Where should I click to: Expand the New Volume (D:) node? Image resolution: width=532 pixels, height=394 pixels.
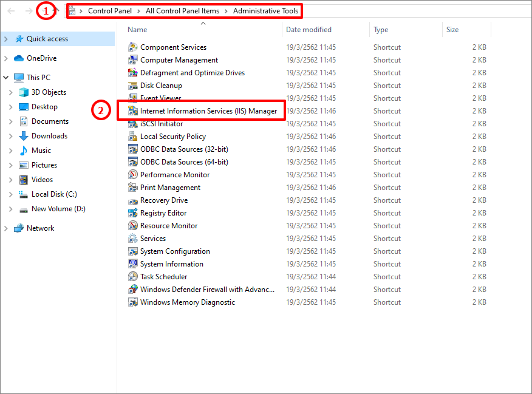[x=10, y=209]
